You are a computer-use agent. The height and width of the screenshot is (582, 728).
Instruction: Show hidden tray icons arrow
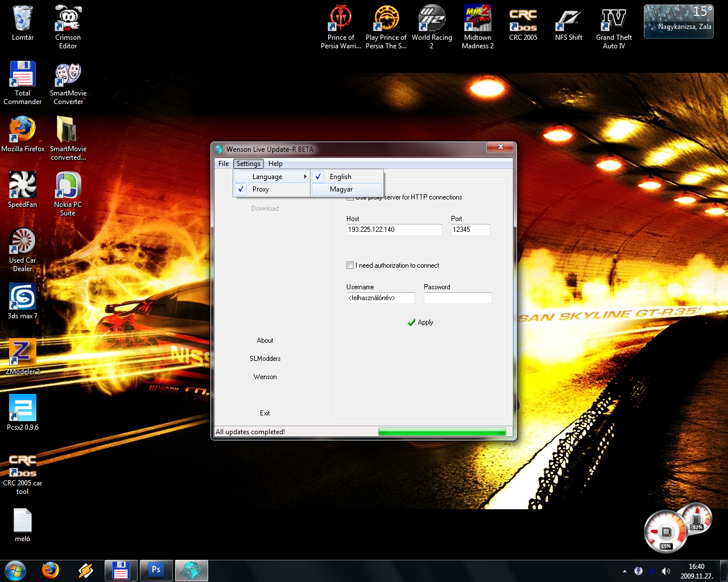624,571
